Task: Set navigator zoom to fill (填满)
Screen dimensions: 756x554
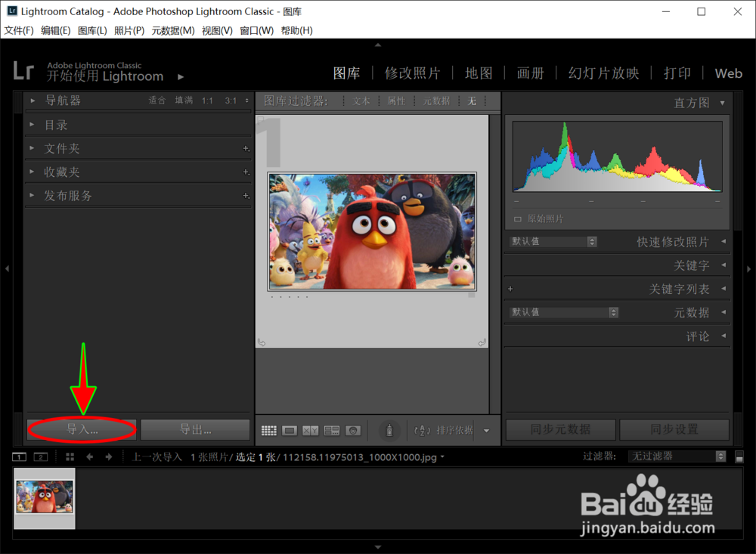Action: click(x=184, y=101)
